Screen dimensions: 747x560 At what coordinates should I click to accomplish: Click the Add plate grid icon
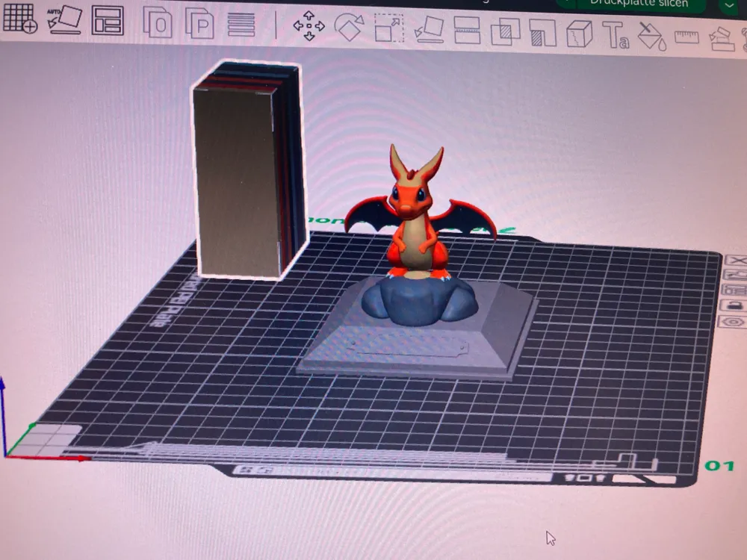click(20, 18)
